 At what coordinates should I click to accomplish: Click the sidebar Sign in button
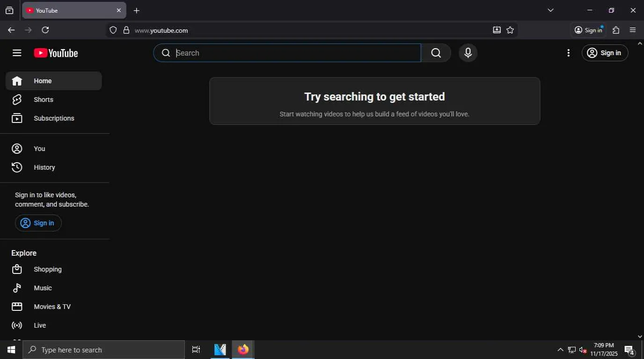tap(38, 223)
